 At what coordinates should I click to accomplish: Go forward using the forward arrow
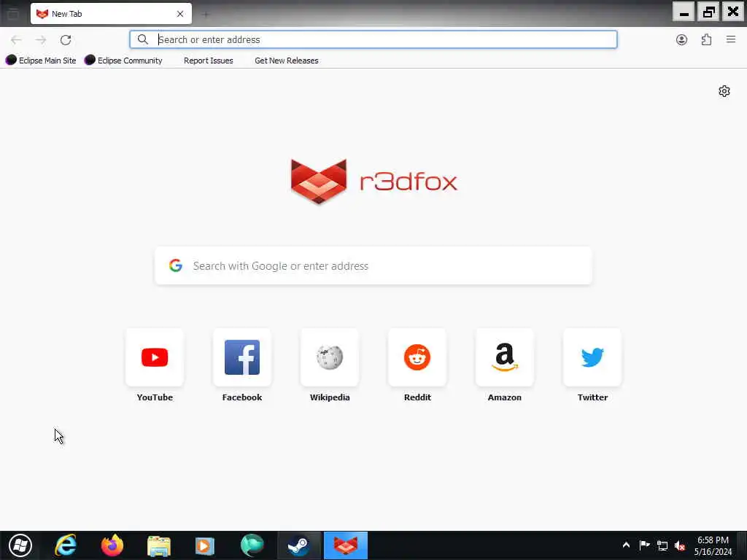41,40
